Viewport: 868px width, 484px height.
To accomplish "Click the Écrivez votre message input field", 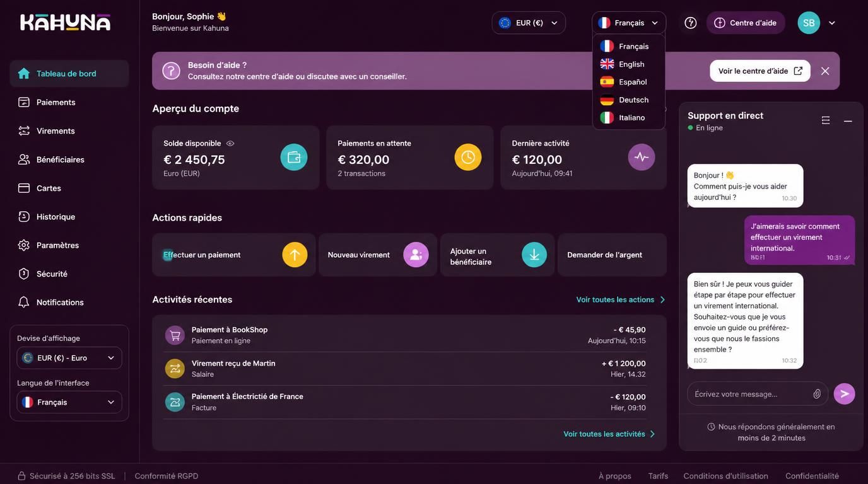I will 758,394.
